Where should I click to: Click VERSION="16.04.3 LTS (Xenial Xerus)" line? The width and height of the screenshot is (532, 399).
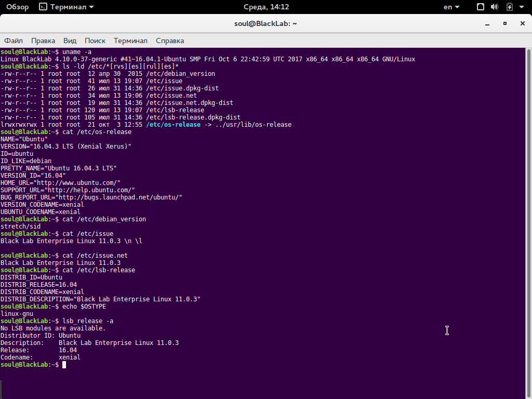(66, 147)
